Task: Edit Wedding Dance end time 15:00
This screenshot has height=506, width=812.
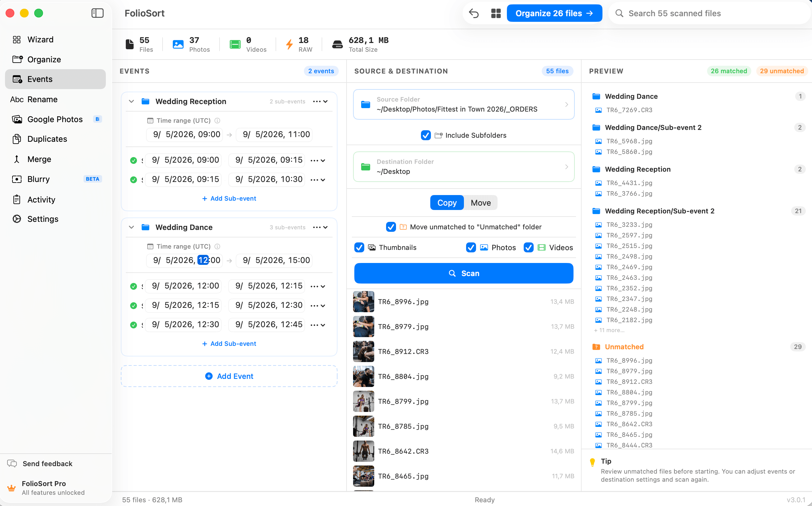Action: pos(274,260)
